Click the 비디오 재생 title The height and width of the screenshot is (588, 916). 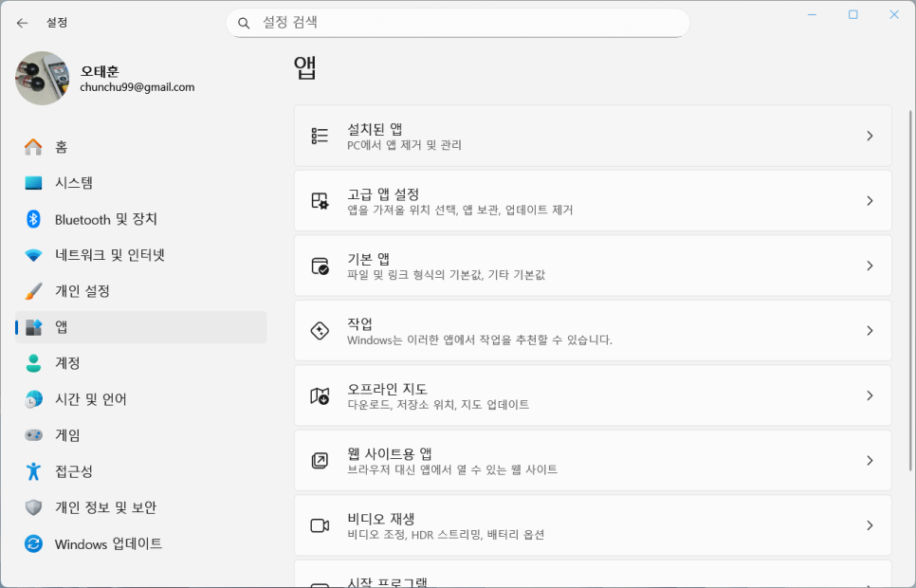[x=381, y=519]
